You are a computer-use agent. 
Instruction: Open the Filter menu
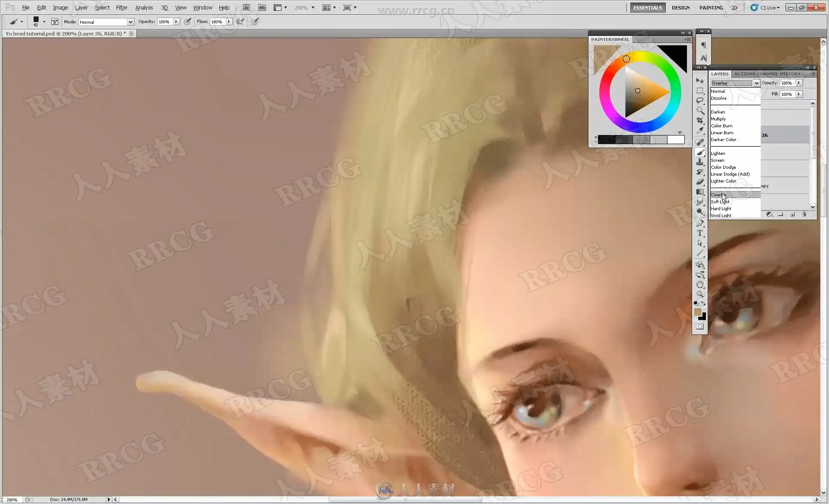pos(121,7)
